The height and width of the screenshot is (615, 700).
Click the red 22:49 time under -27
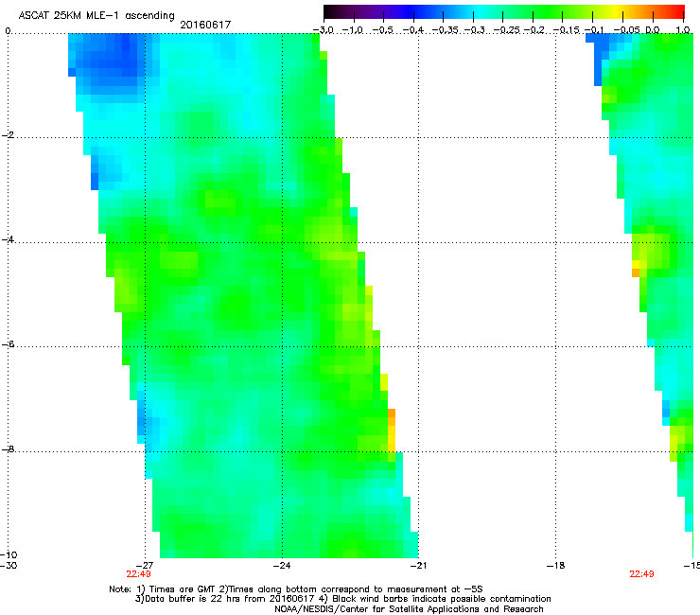point(138,574)
